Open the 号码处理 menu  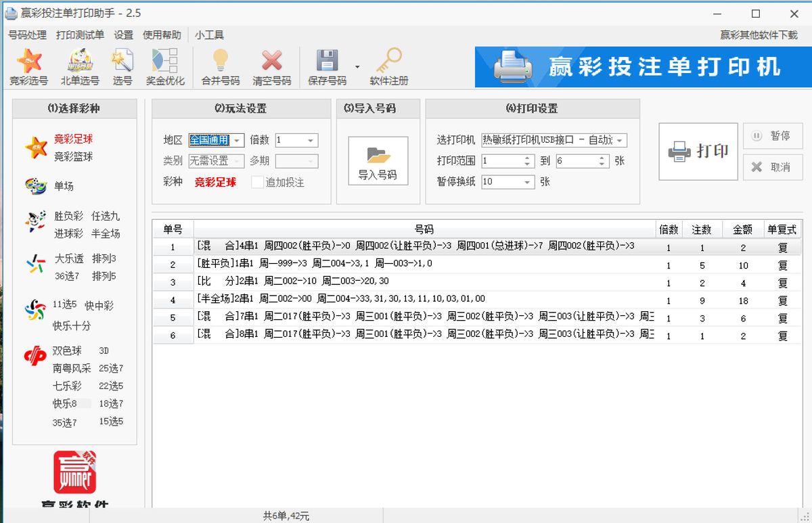(x=28, y=35)
